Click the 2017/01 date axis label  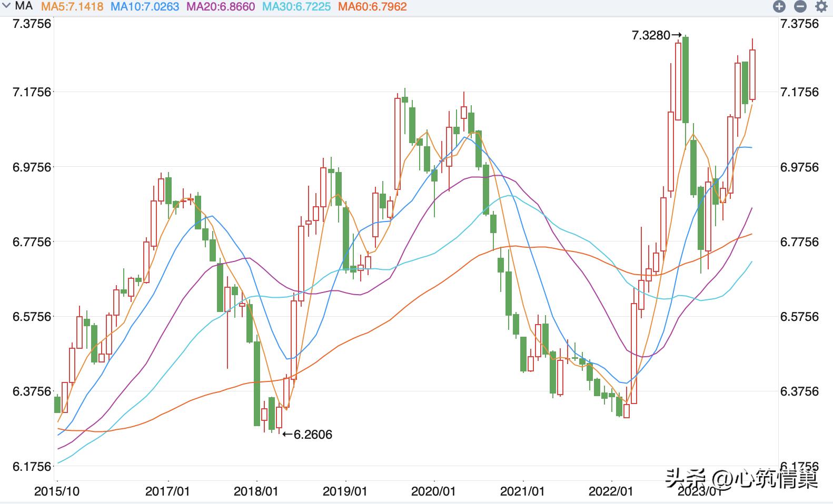(167, 491)
